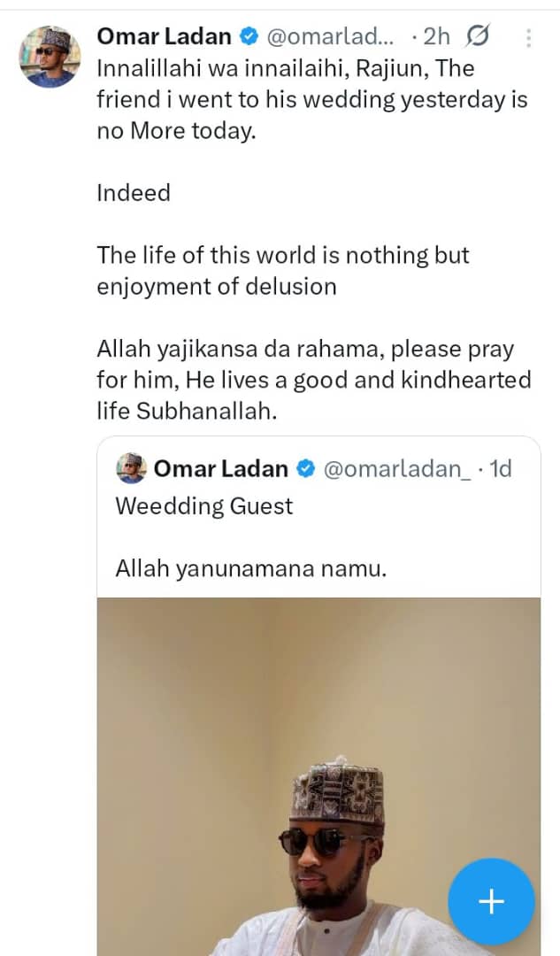Tap the blue compose plus button

pos(491,902)
